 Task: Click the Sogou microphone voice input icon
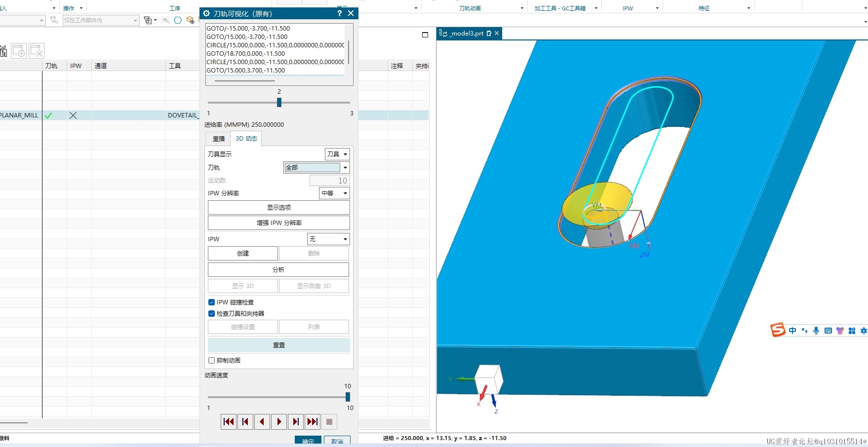[816, 331]
